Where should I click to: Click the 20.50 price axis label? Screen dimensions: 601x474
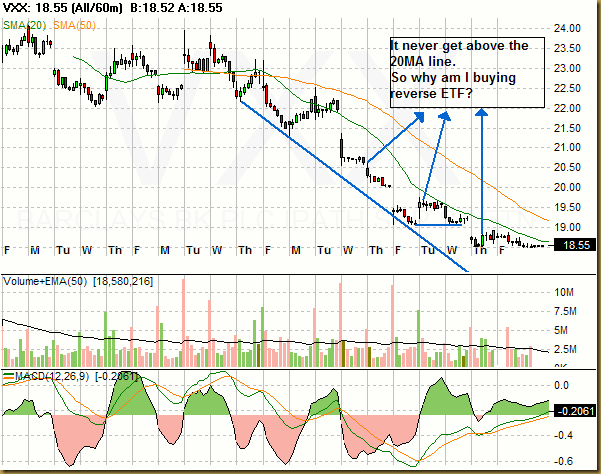(567, 167)
